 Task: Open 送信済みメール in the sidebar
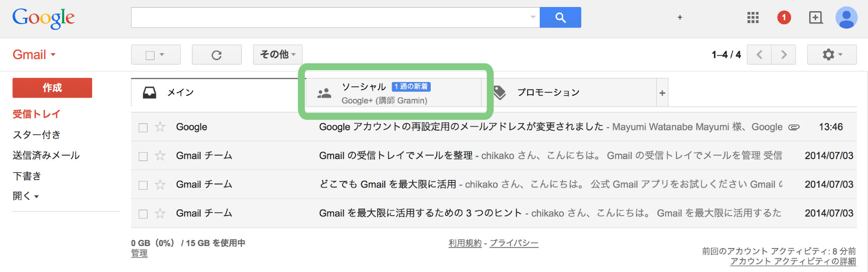[46, 155]
